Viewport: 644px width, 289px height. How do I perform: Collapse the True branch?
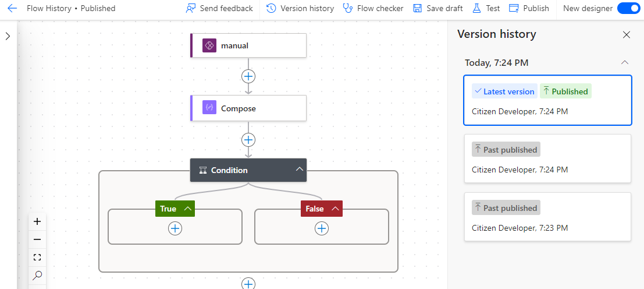tap(188, 209)
